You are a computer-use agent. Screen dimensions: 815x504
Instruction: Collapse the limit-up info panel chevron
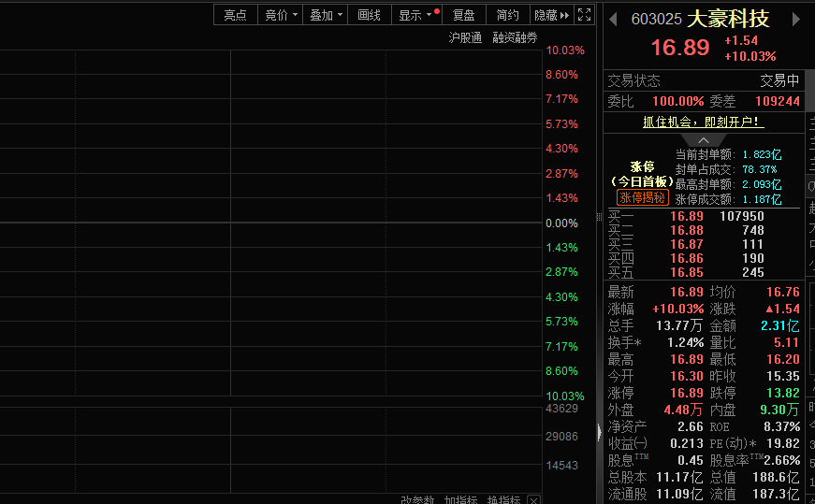[x=704, y=139]
